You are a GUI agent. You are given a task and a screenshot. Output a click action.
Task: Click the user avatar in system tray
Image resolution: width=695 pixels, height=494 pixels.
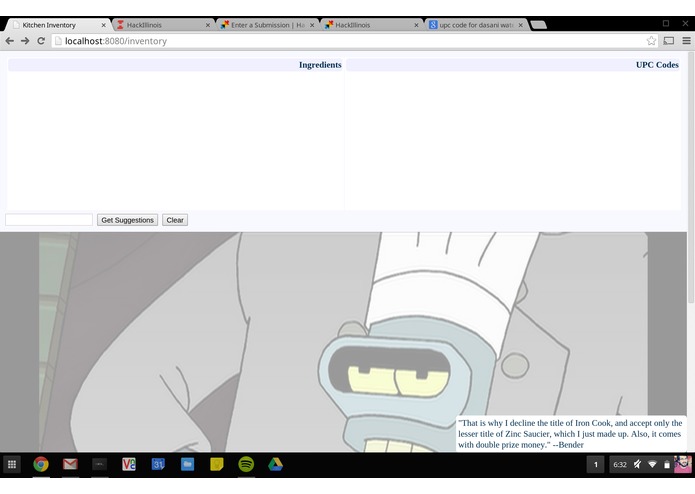(x=683, y=464)
